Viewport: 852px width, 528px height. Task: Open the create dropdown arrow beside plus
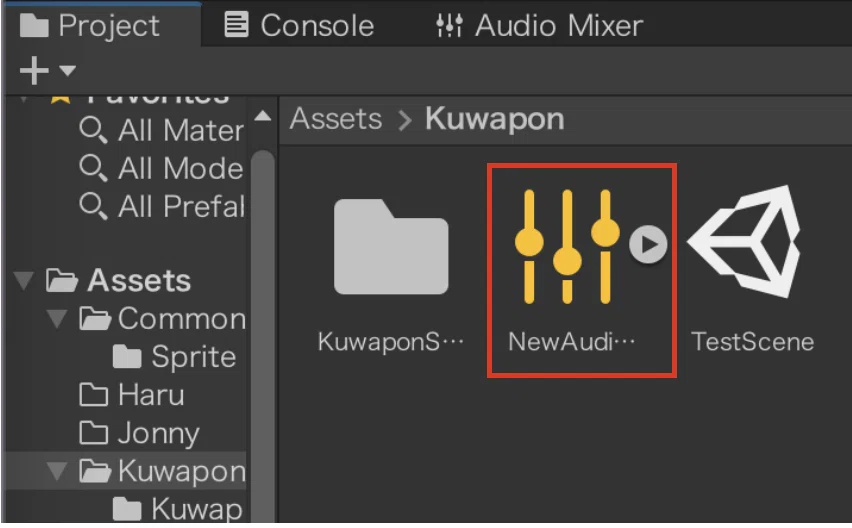coord(67,71)
